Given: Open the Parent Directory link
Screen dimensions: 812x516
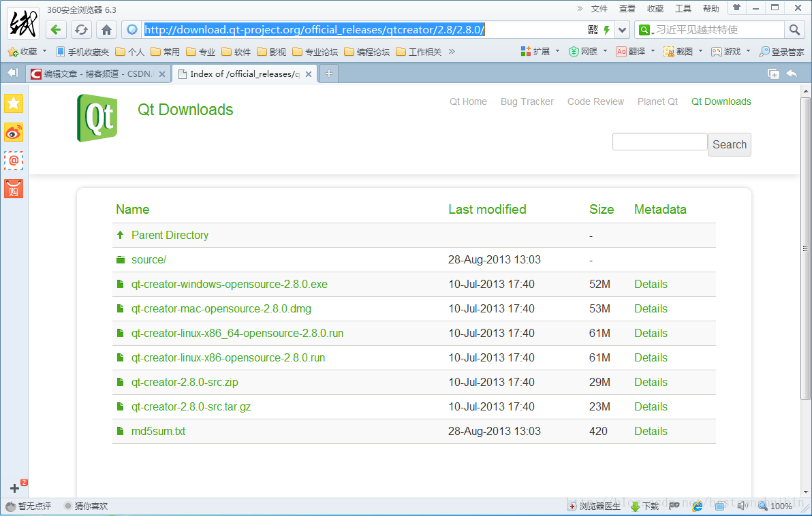Looking at the screenshot, I should point(170,235).
